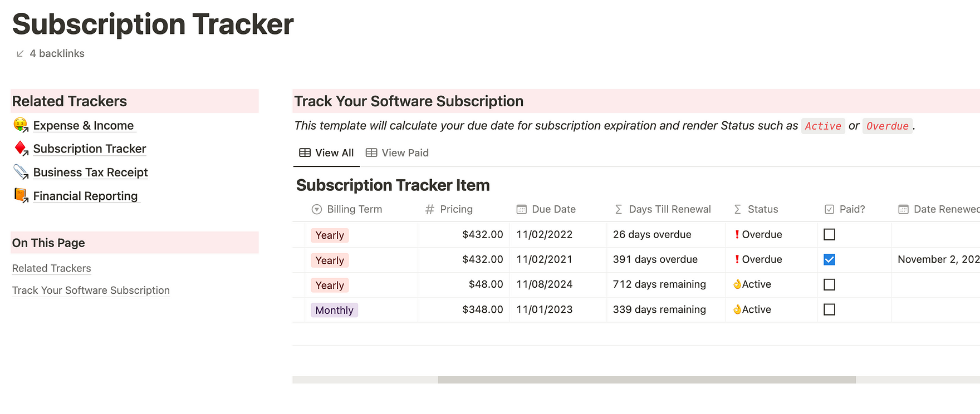Click the Due Date calendar column icon
Image resolution: width=980 pixels, height=414 pixels.
coord(521,209)
